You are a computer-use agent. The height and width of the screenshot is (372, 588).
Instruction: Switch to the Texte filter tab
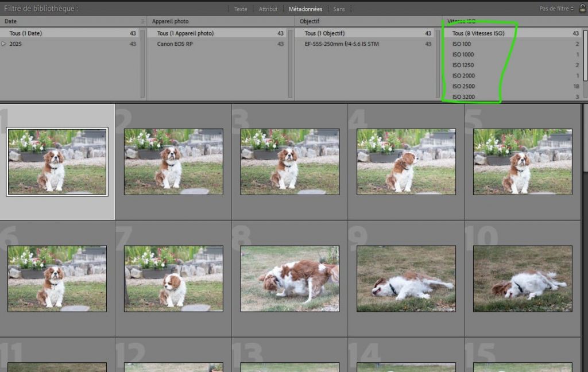241,9
